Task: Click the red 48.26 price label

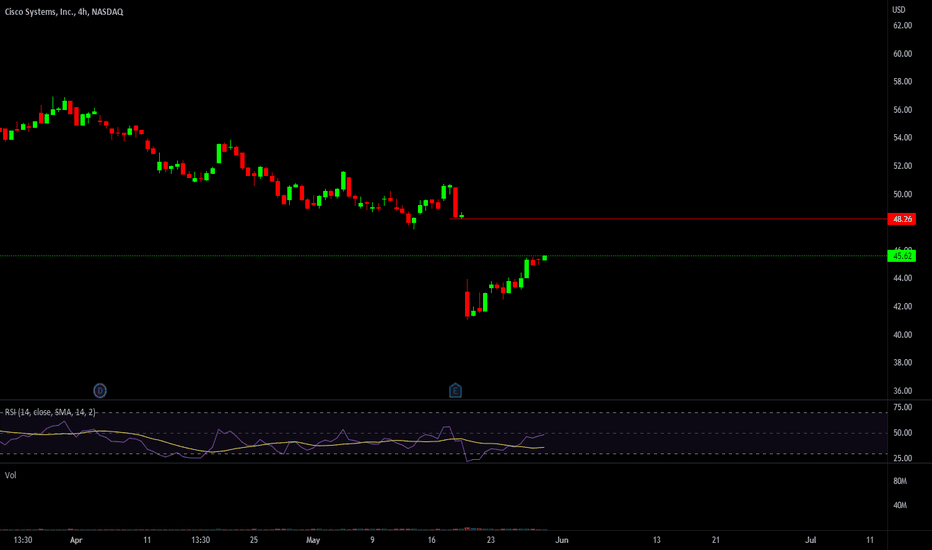Action: click(x=902, y=219)
